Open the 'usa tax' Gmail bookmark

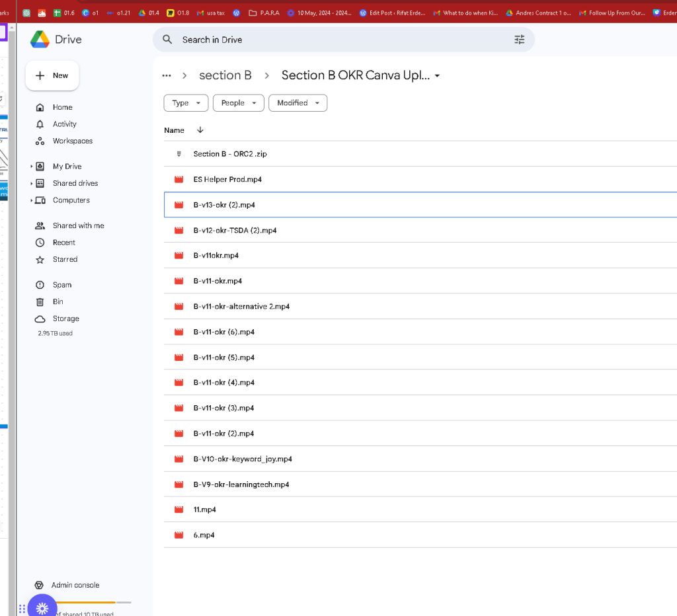tap(211, 13)
